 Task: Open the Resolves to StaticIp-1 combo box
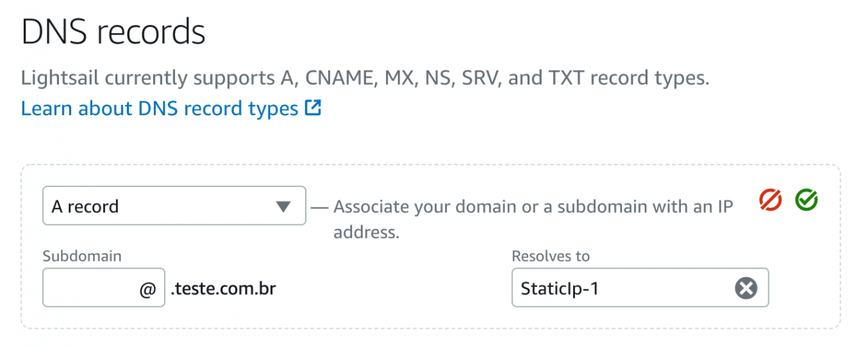pyautogui.click(x=640, y=288)
